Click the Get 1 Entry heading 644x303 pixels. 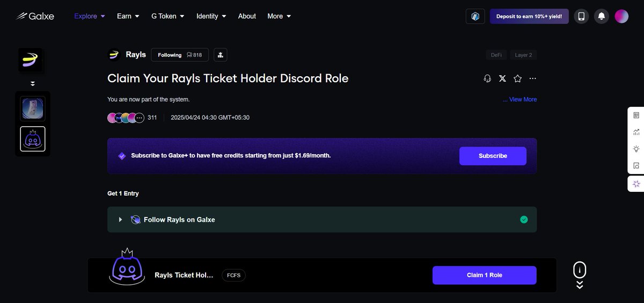click(123, 193)
